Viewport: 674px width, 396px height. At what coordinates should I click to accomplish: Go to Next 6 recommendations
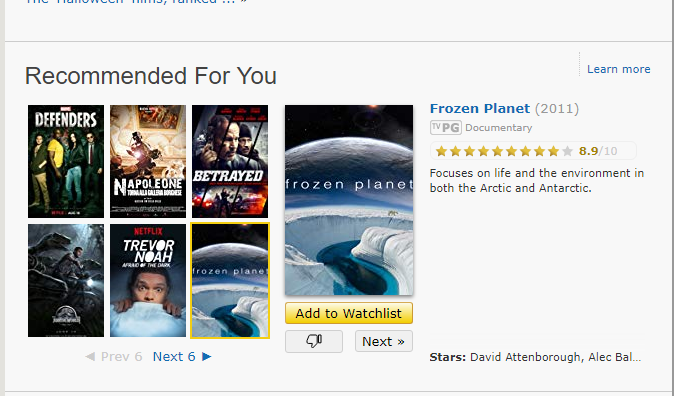tap(174, 356)
